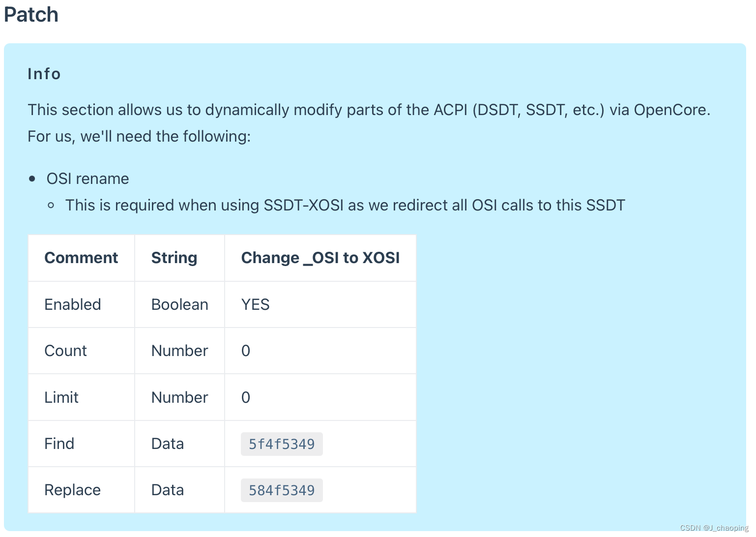
Task: Click the Limit value 0 cell
Action: coord(320,397)
